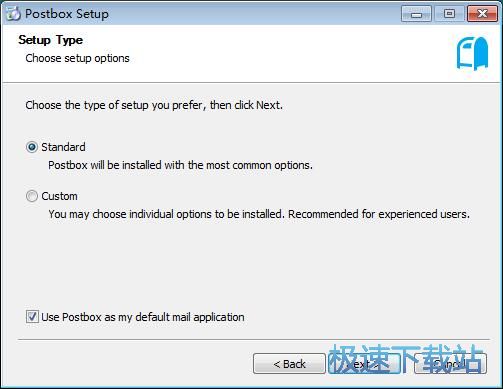Choose the Custom setup radio button
Viewport: 503px width, 389px height.
[x=32, y=196]
